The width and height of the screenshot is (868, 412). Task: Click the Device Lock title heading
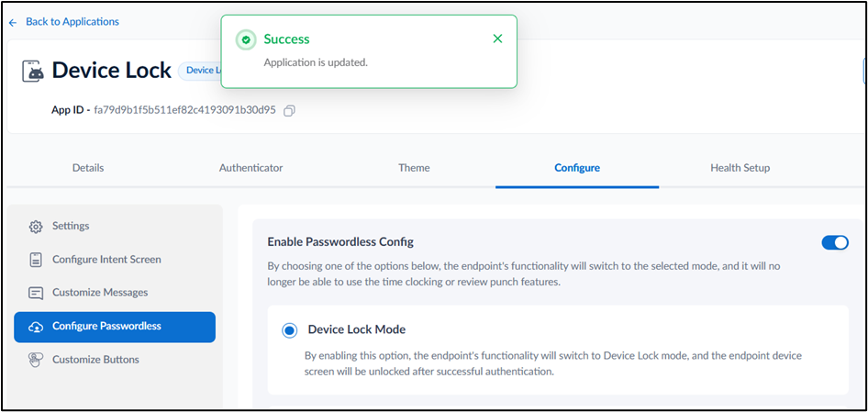pyautogui.click(x=112, y=71)
